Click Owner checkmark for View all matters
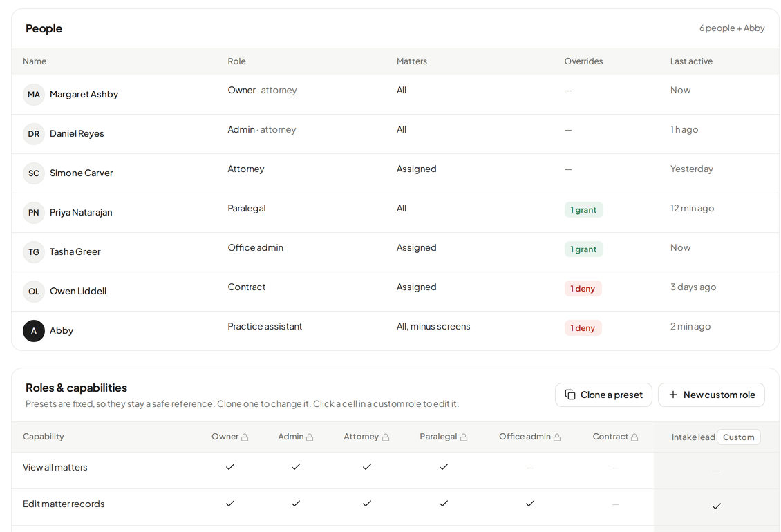This screenshot has height=532, width=781. [x=230, y=467]
